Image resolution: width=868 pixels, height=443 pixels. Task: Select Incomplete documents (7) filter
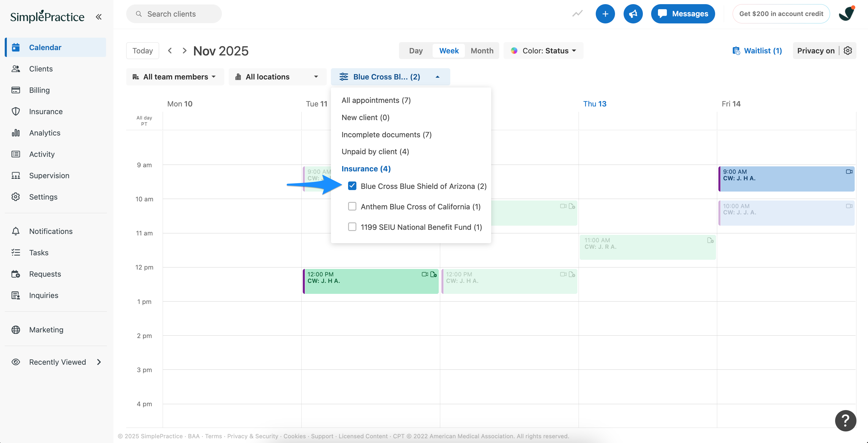point(387,135)
